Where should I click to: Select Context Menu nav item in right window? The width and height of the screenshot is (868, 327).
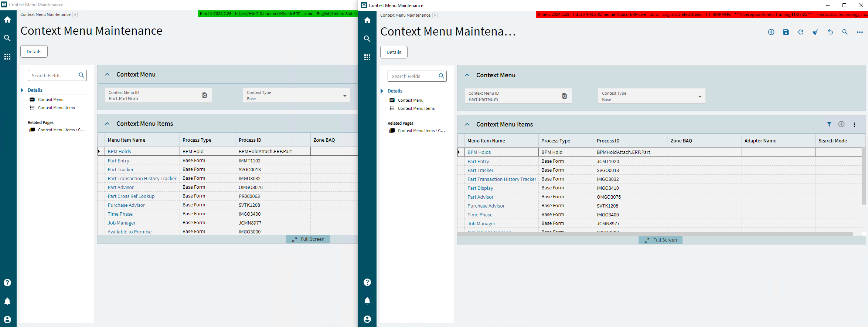pyautogui.click(x=411, y=100)
